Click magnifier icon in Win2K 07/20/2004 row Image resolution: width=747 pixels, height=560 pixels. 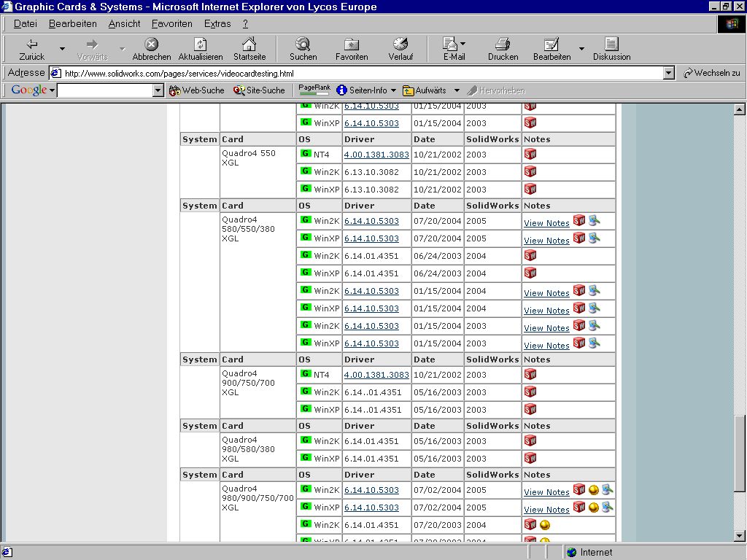594,220
